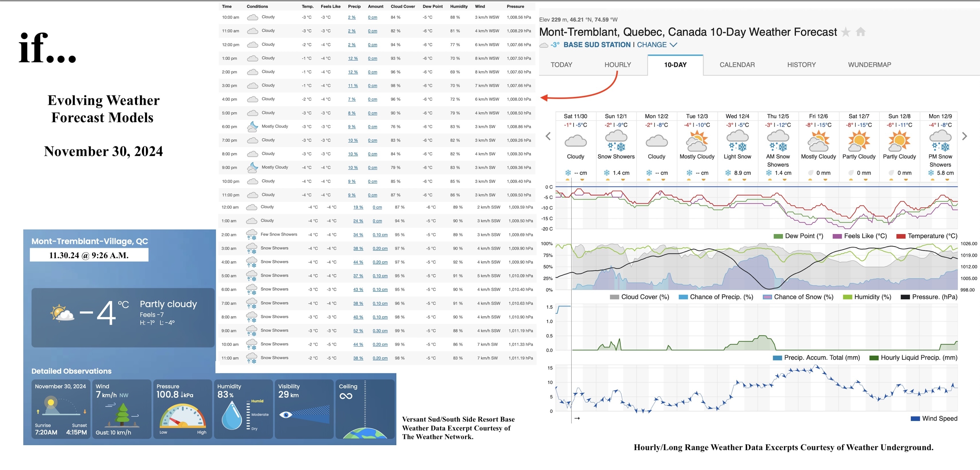Click the 9:00 am Snow Showers icon
The width and height of the screenshot is (980, 470).
[x=252, y=330]
